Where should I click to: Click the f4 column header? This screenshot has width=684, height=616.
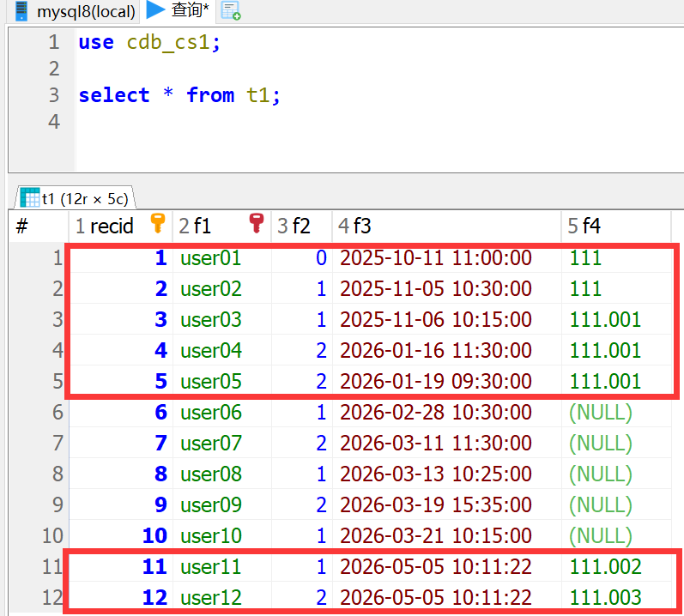pos(616,226)
